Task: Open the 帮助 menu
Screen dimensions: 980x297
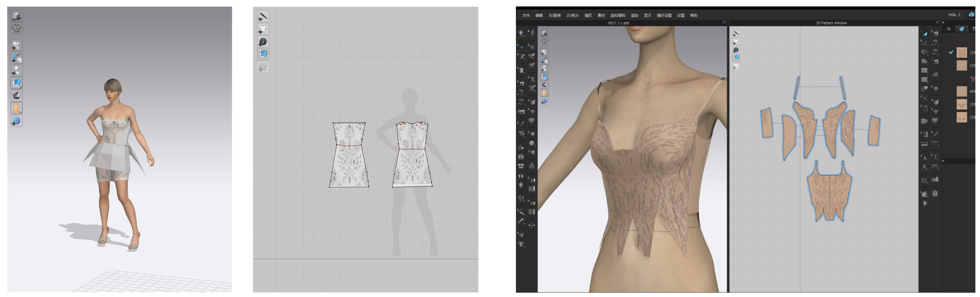Action: click(694, 16)
